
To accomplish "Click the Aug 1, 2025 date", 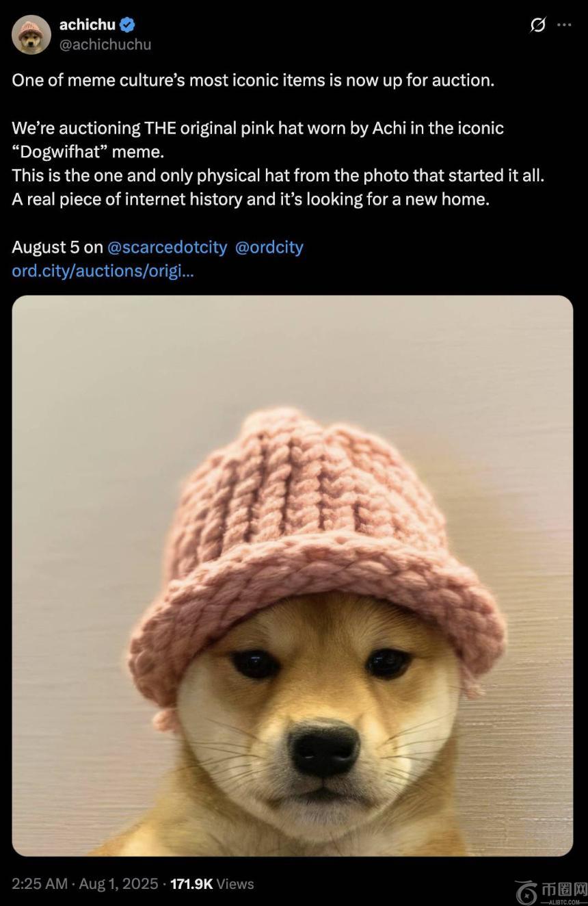I will click(118, 883).
